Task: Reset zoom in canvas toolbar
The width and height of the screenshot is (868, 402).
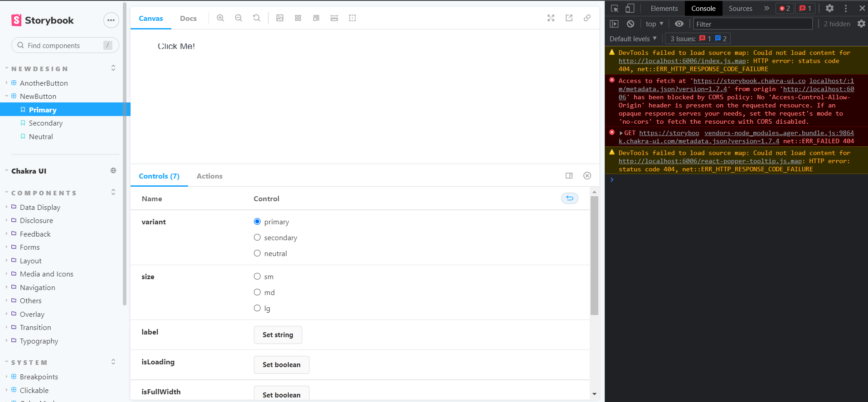Action: pos(257,18)
